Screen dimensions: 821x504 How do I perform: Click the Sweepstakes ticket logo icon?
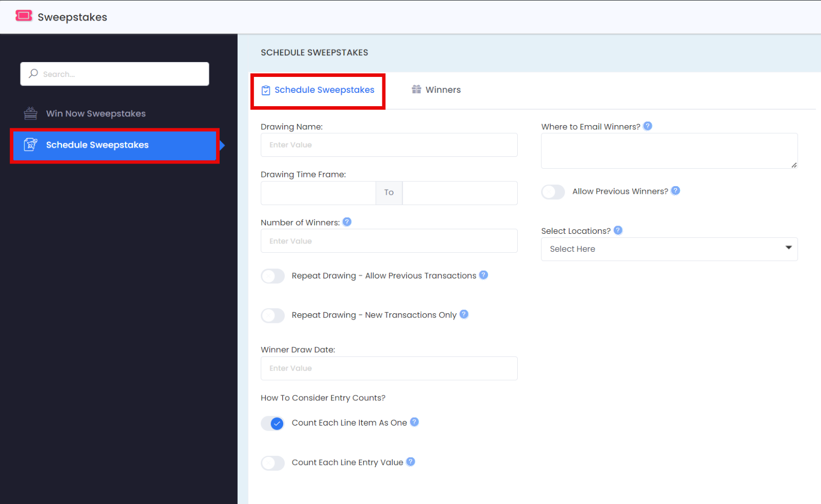(24, 16)
